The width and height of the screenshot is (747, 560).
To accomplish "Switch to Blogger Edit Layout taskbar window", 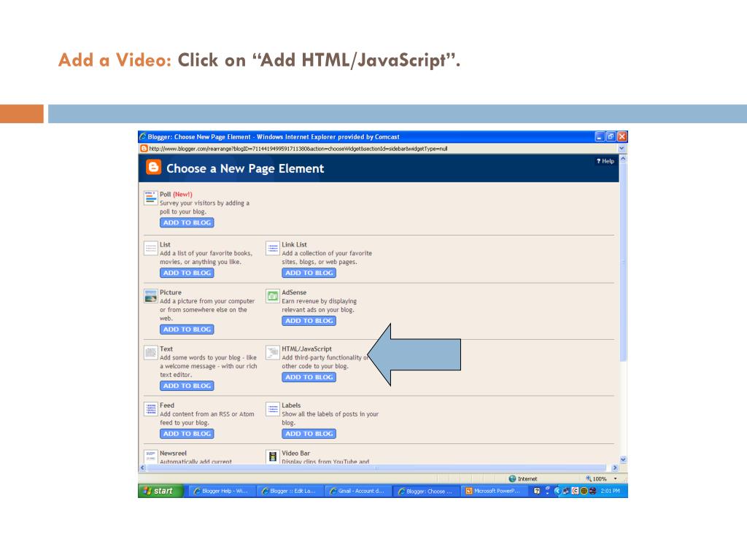I will coord(290,491).
